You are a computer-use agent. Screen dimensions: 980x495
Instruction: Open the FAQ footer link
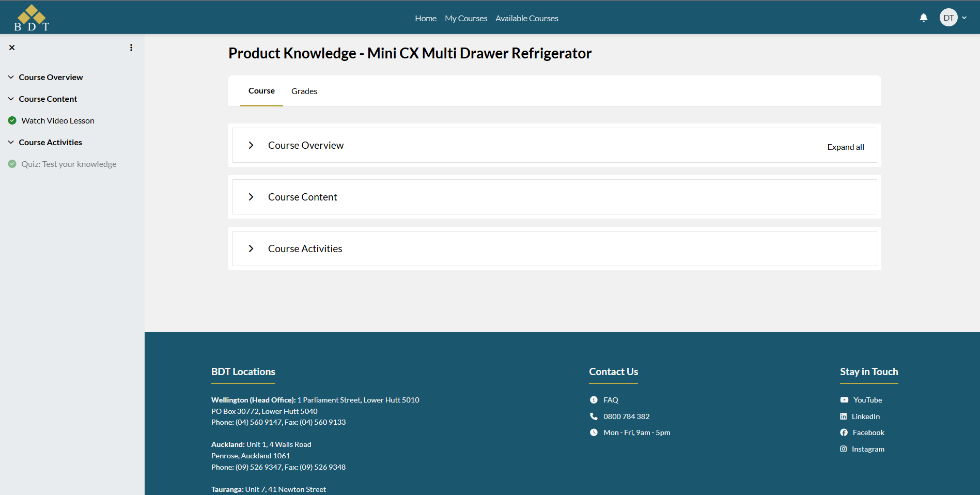(611, 400)
